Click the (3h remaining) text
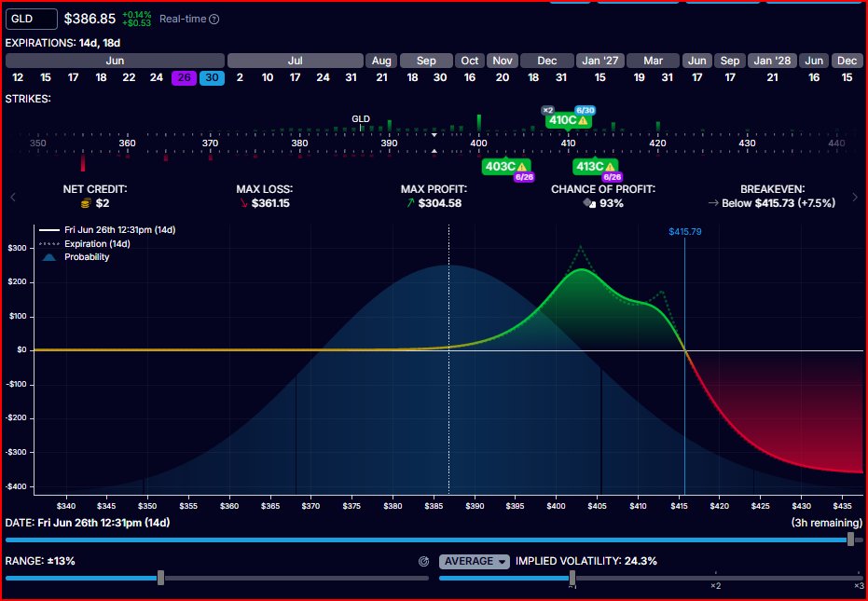868x601 pixels. (x=826, y=523)
